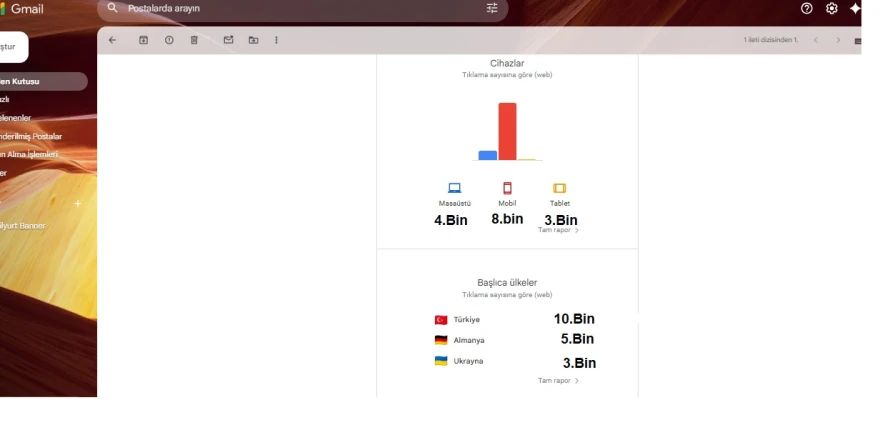This screenshot has width=880, height=440.
Task: Move email to a folder
Action: click(x=254, y=40)
